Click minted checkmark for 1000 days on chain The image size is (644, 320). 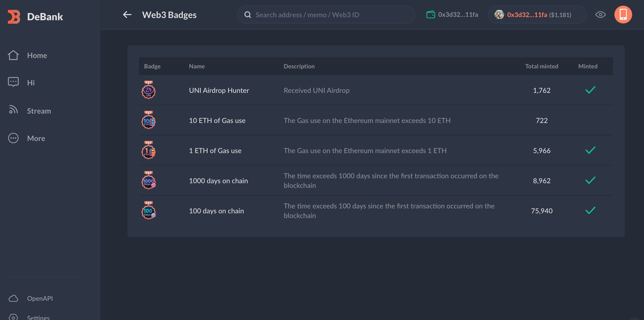click(590, 180)
